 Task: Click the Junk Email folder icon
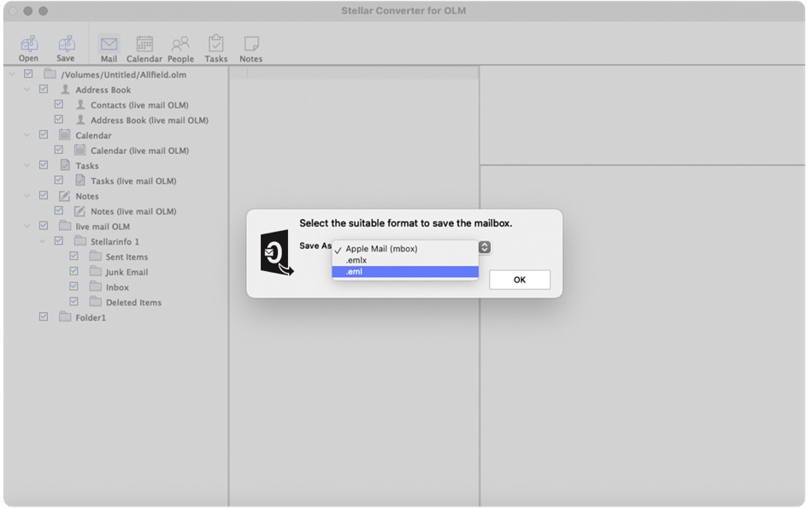pyautogui.click(x=95, y=270)
